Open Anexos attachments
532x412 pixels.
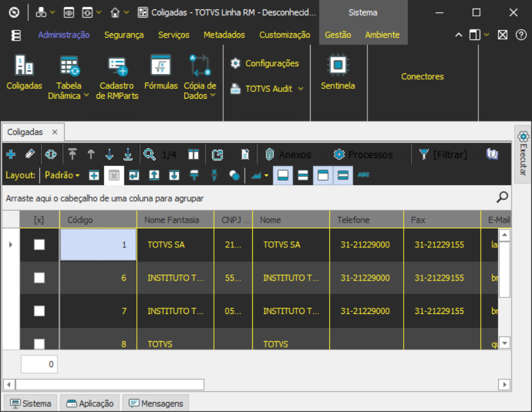point(289,155)
